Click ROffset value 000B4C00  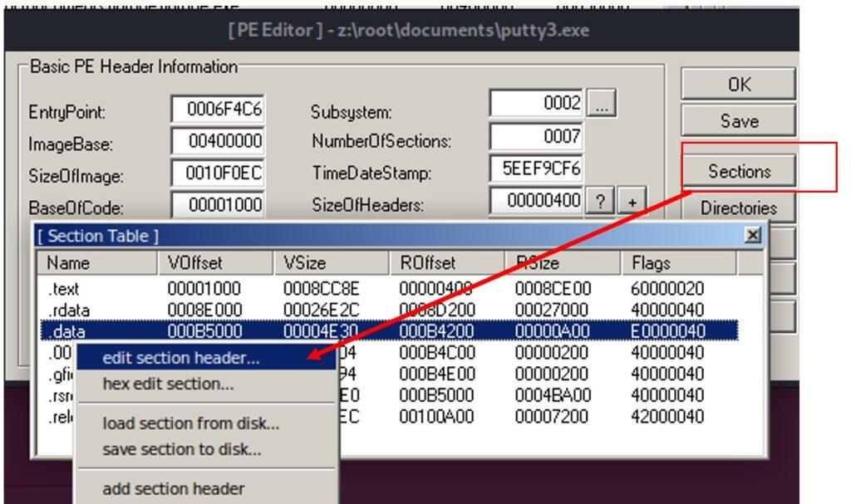(x=437, y=353)
